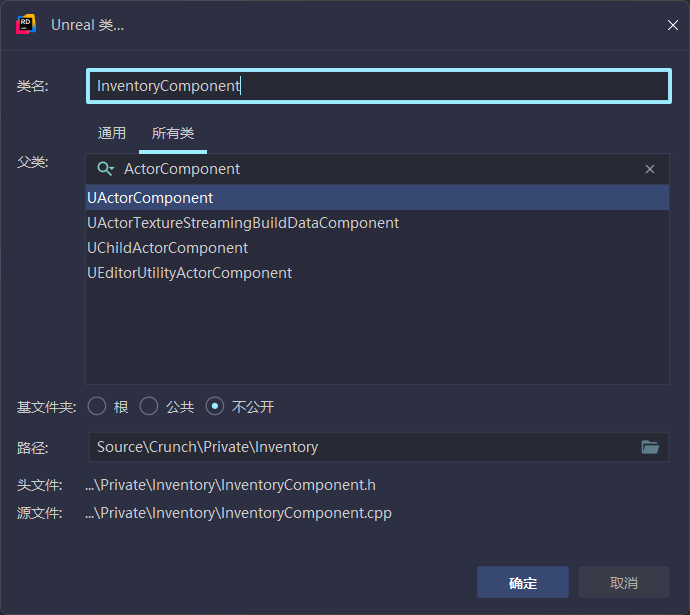Select UActorTextureStreamingBuildDataComponent in the list
The height and width of the screenshot is (615, 690).
[378, 223]
